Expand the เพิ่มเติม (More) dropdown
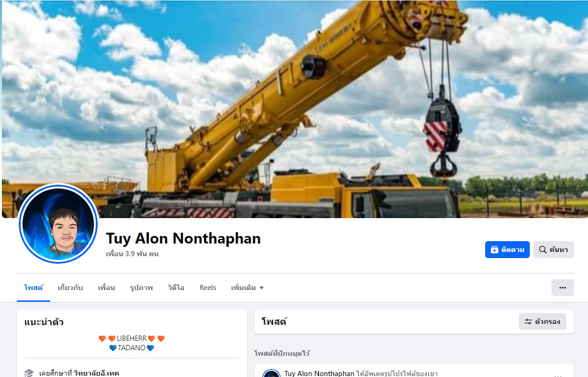This screenshot has height=377, width=588. 248,288
